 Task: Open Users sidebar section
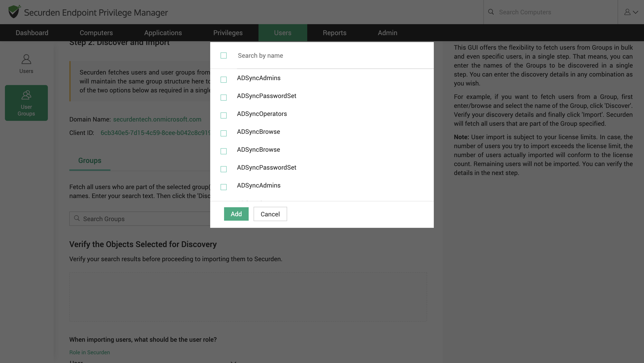26,64
